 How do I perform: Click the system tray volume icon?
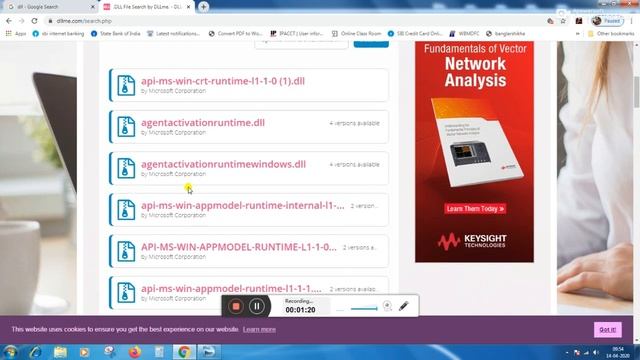click(596, 352)
